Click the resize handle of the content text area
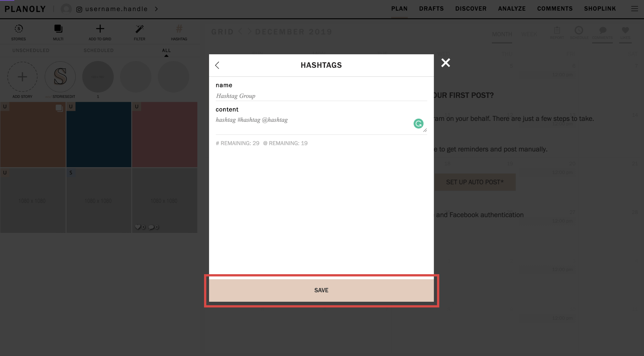 425,130
